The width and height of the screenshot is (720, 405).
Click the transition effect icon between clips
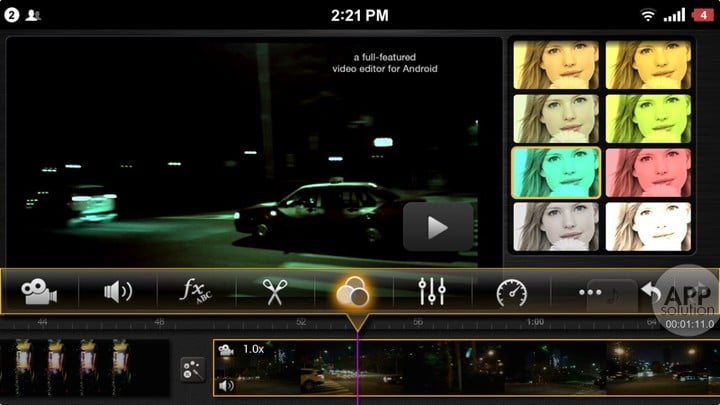pos(193,370)
